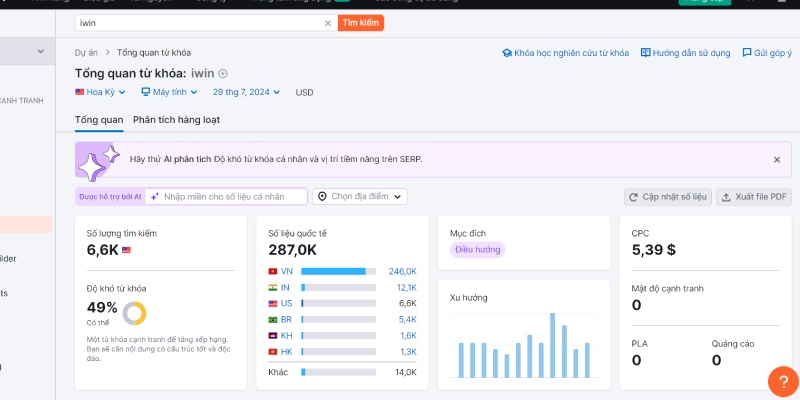Click the Khác volume progress bar
The image size is (800, 400).
pyautogui.click(x=338, y=372)
